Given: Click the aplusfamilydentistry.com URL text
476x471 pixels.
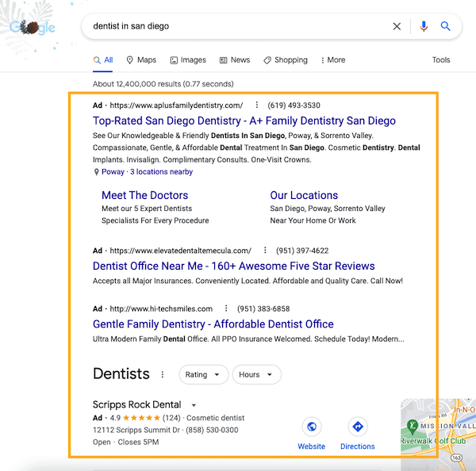Looking at the screenshot, I should (x=176, y=105).
